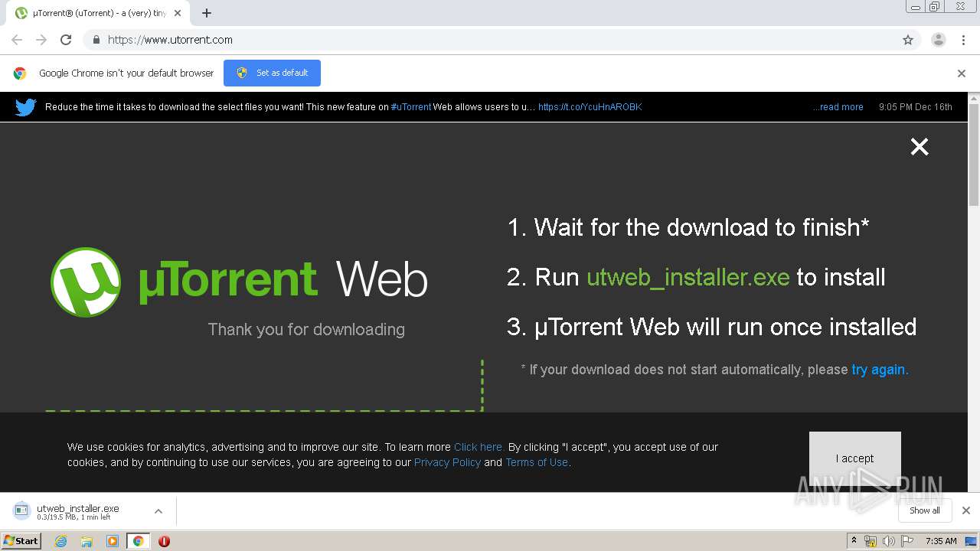
Task: Click the browser back arrow
Action: click(x=17, y=40)
